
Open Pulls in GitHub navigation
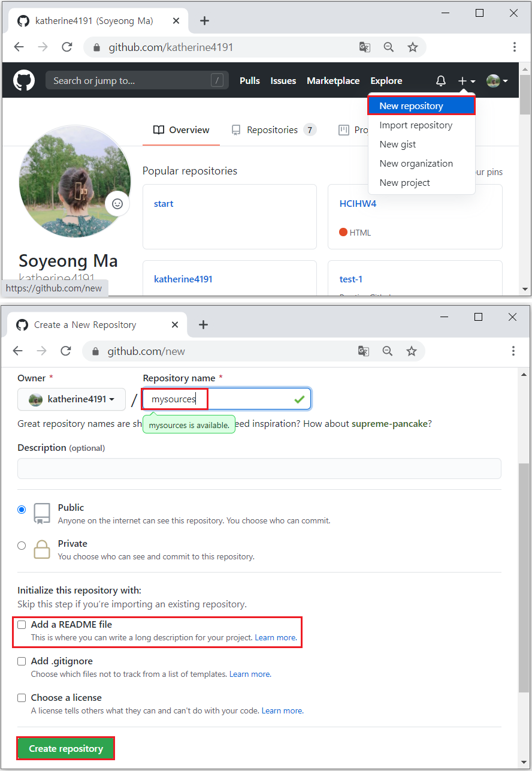pyautogui.click(x=250, y=81)
